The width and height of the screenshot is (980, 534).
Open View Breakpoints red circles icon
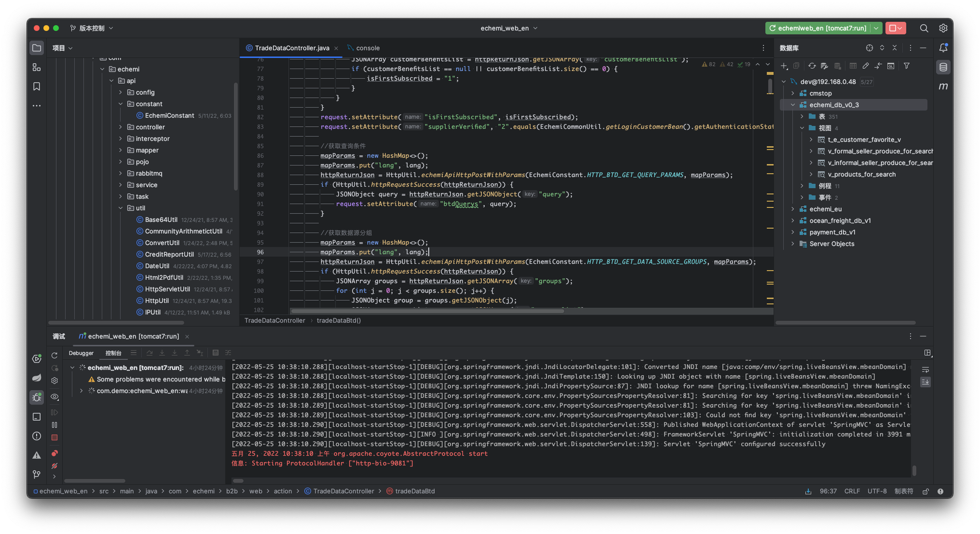pyautogui.click(x=54, y=453)
